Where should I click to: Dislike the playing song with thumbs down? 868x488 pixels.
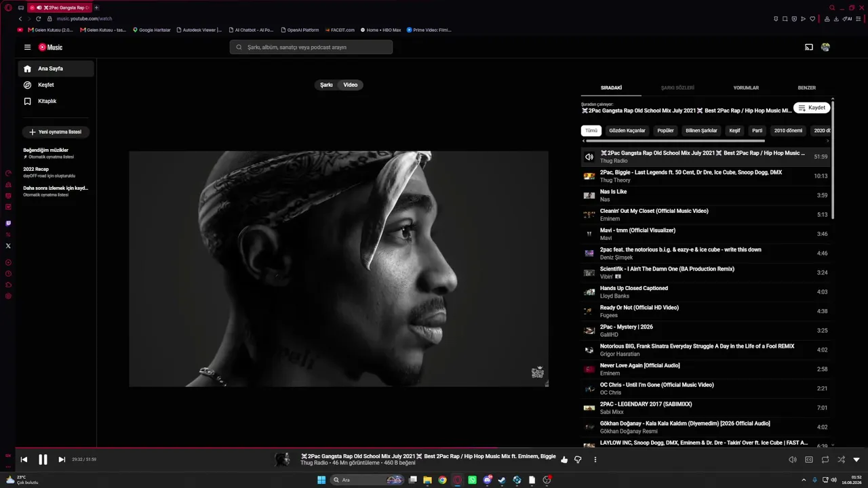click(578, 460)
